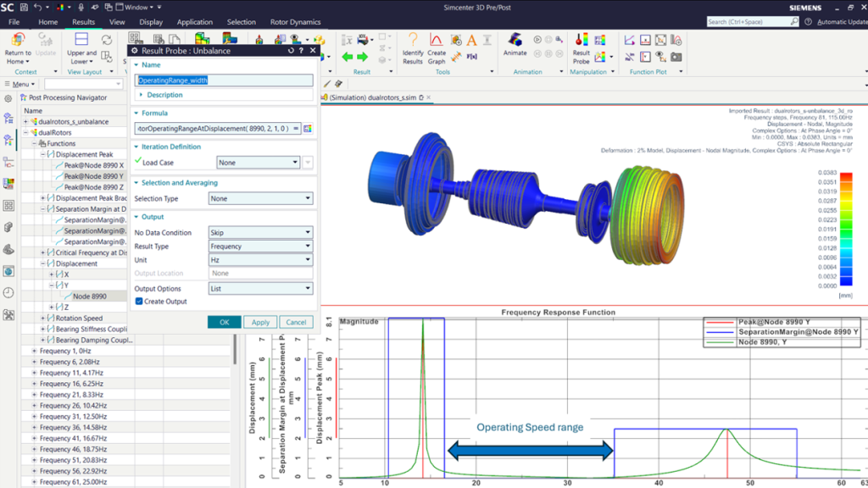The width and height of the screenshot is (868, 488).
Task: Click the spring element icon in Tools group
Action: click(x=456, y=57)
